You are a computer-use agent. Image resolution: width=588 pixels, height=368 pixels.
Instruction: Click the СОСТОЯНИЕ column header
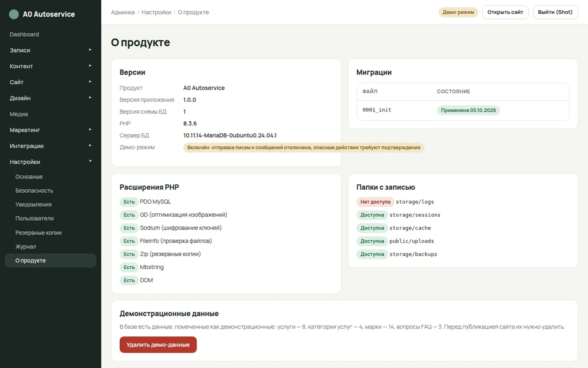[x=453, y=91]
